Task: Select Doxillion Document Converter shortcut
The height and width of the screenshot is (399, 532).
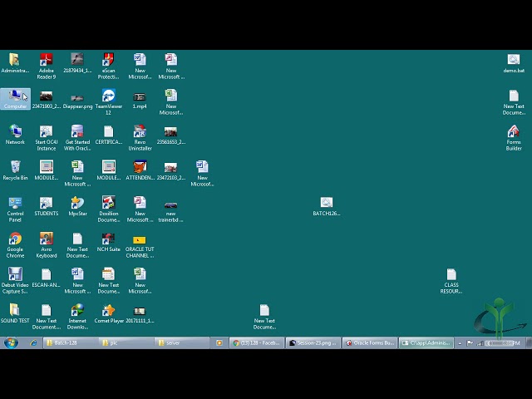Action: point(108,209)
